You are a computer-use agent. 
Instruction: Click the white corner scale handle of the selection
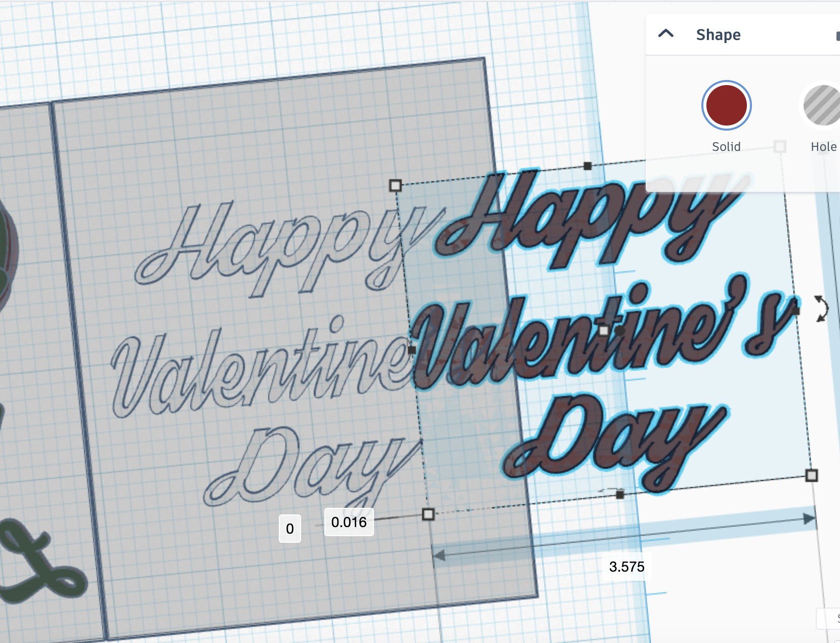click(x=395, y=186)
